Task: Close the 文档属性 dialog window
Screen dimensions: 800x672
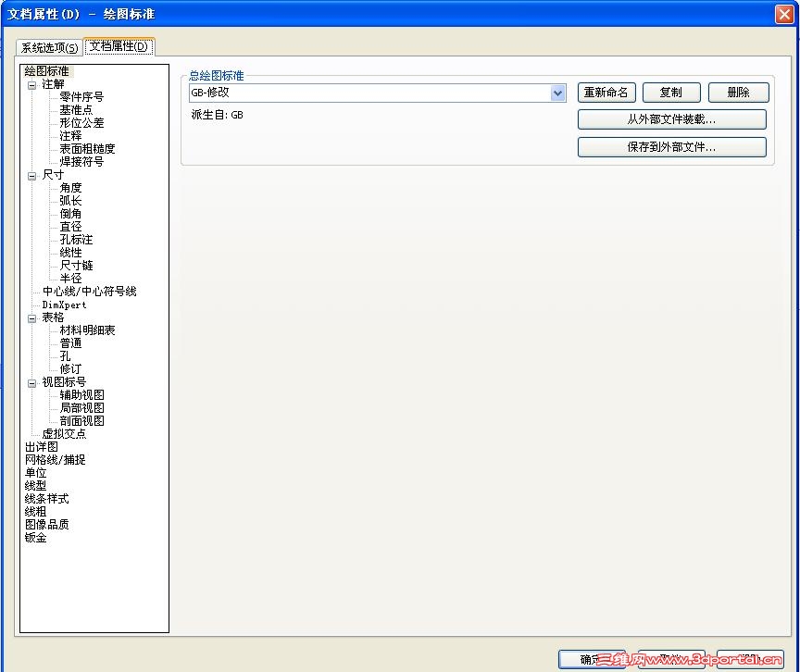Action: click(x=784, y=14)
